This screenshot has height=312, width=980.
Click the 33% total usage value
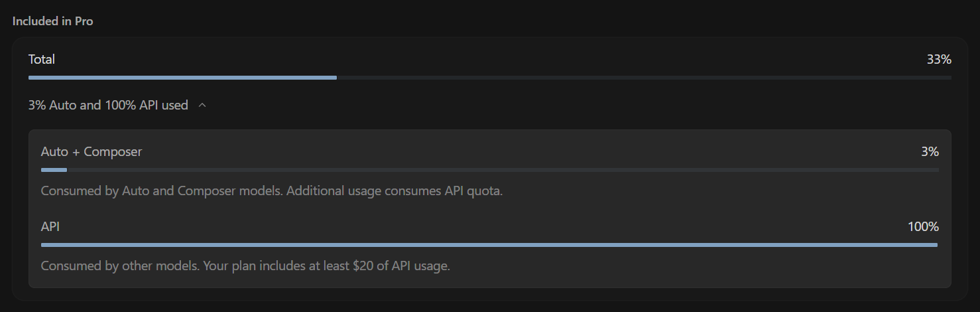[939, 59]
